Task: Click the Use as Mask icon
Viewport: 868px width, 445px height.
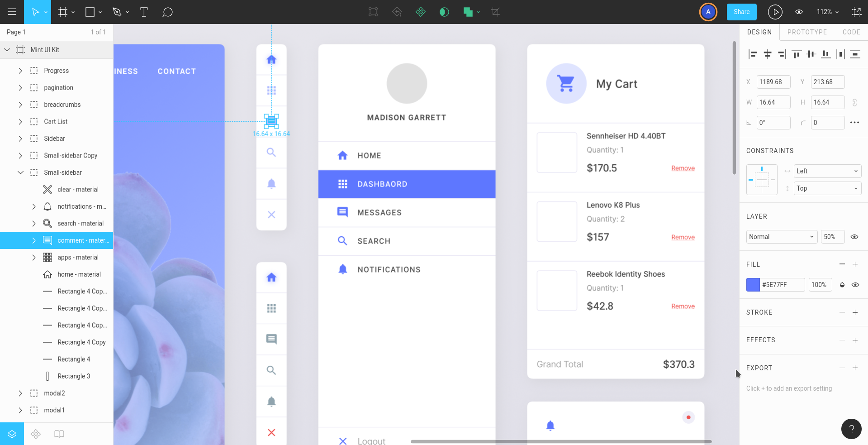Action: point(444,12)
